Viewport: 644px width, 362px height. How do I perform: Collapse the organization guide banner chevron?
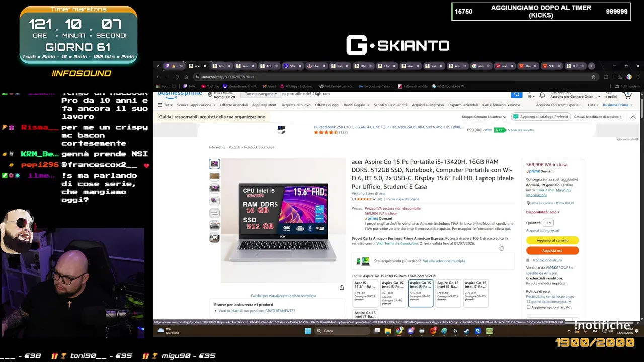click(633, 117)
